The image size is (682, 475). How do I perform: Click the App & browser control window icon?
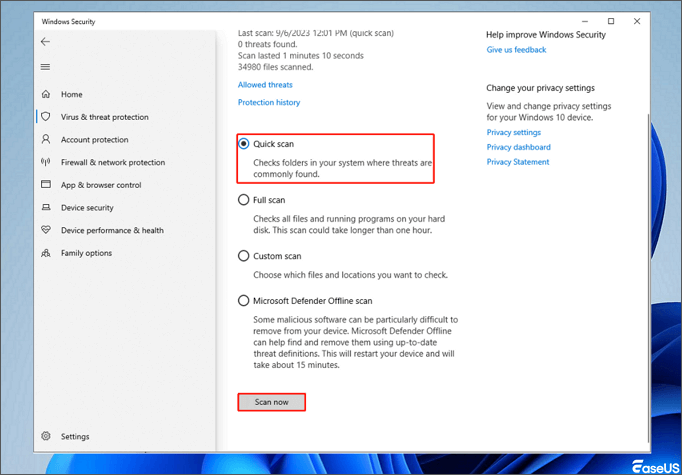tap(46, 185)
